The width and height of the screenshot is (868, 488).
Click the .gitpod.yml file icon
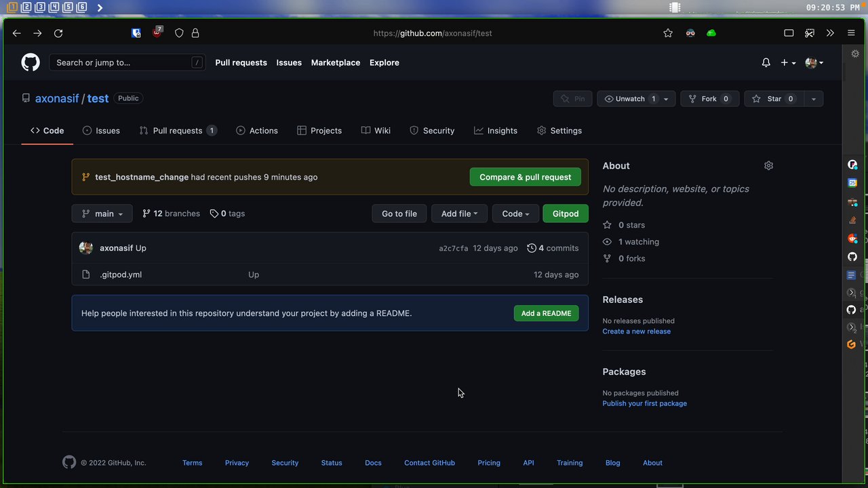[85, 274]
